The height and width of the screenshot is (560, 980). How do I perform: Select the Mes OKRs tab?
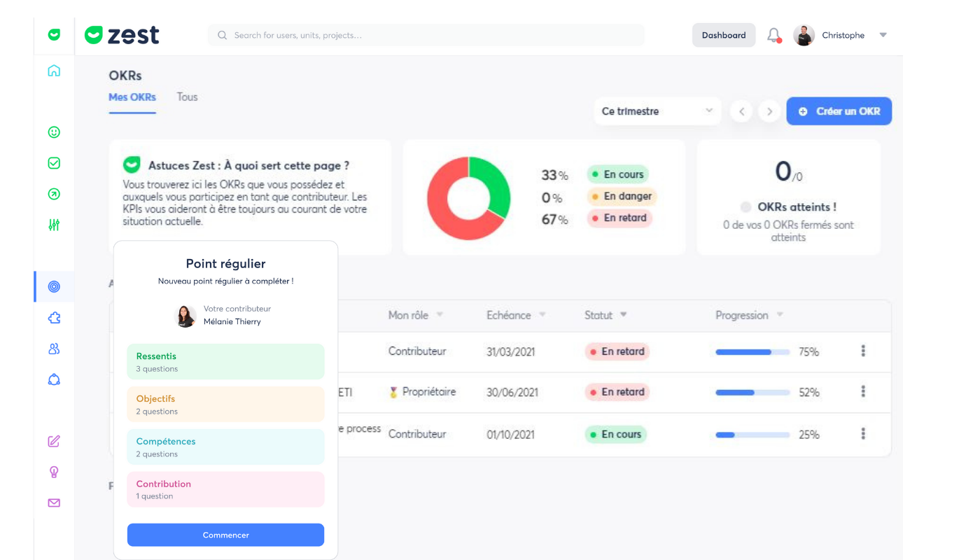pyautogui.click(x=132, y=97)
